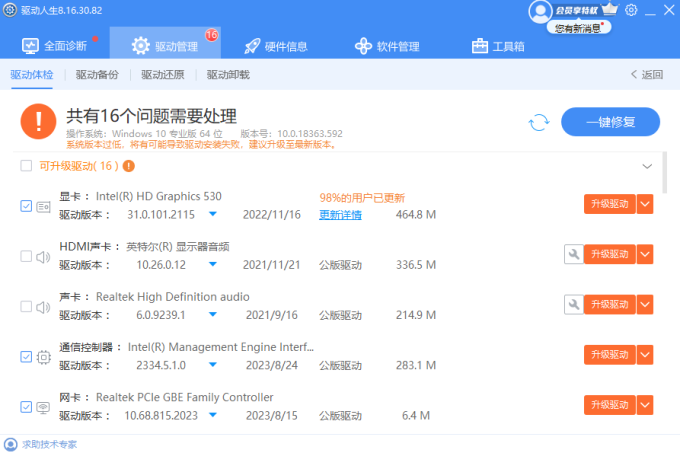The height and width of the screenshot is (453, 680).
Task: Open the settings gear icon in title bar
Action: (x=631, y=10)
